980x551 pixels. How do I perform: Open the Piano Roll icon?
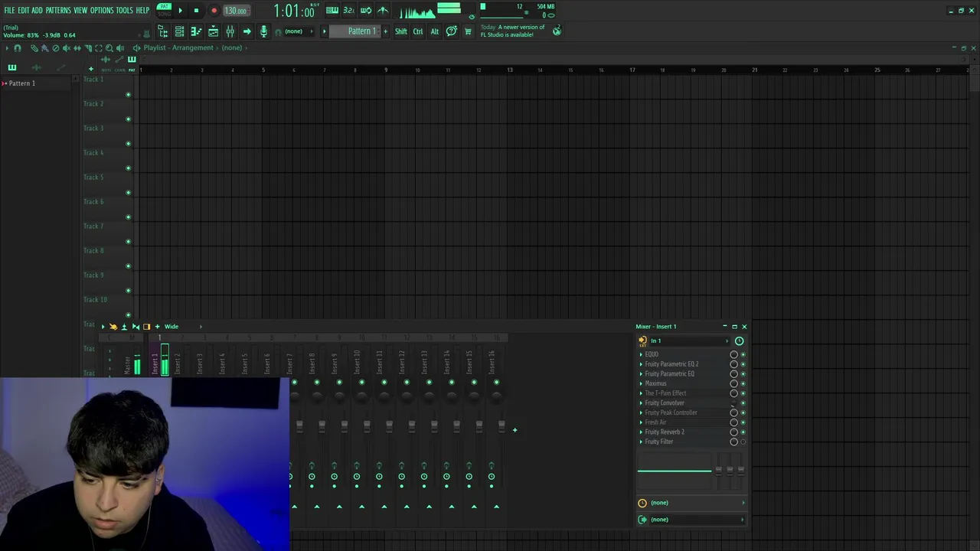(196, 31)
